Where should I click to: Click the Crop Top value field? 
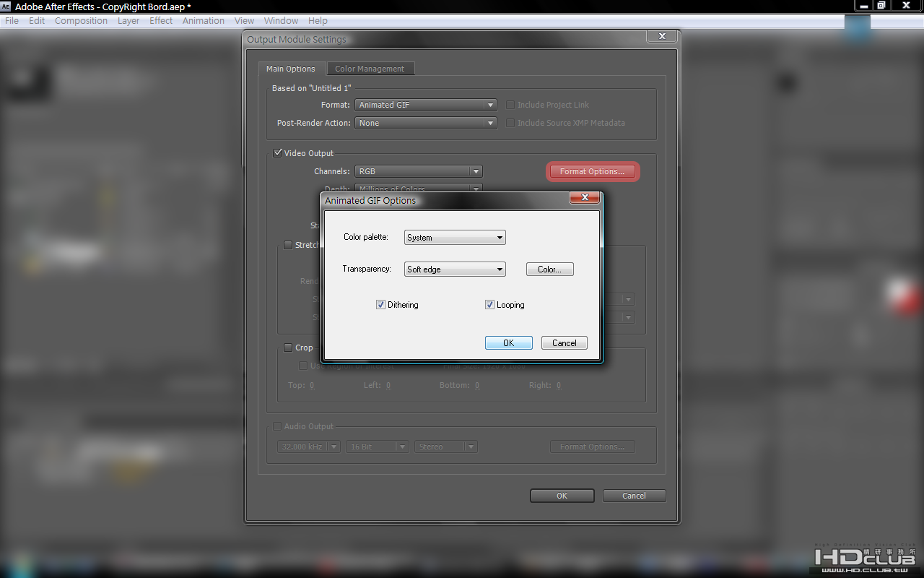[312, 385]
